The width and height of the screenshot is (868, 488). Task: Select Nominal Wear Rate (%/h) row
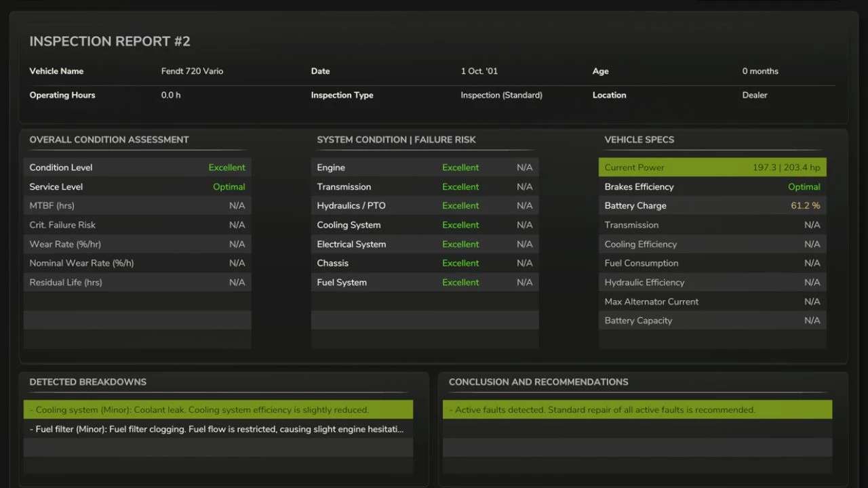pos(137,263)
